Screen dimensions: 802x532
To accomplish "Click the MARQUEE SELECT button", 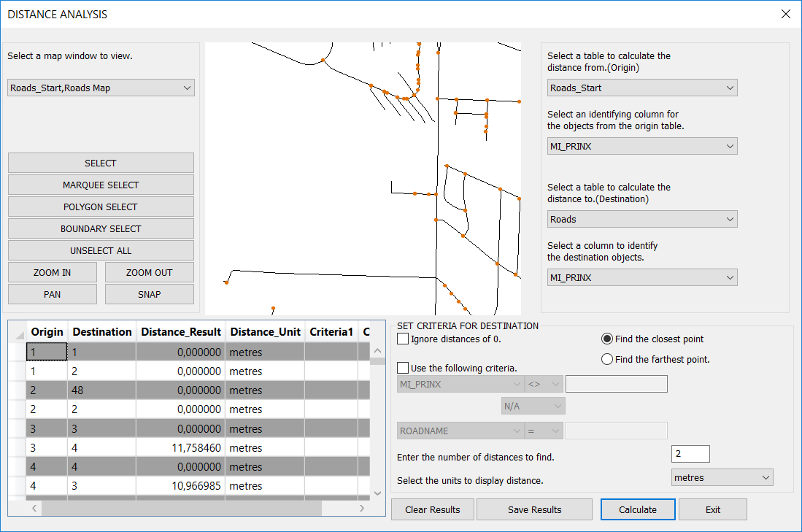I will 101,185.
